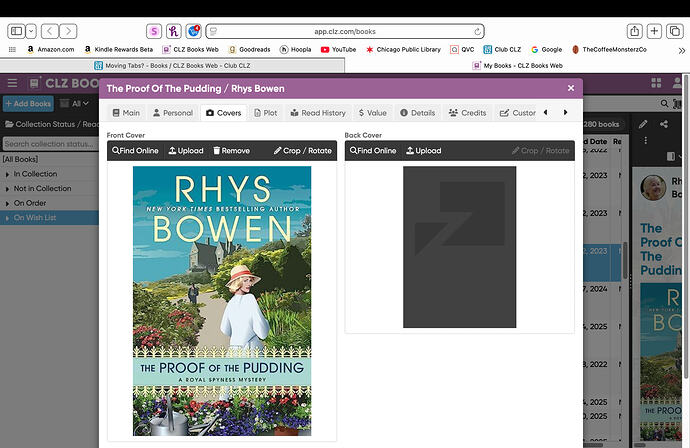Viewport: 690px width, 448px height.
Task: Open Custom tab in dialog
Action: pyautogui.click(x=518, y=113)
